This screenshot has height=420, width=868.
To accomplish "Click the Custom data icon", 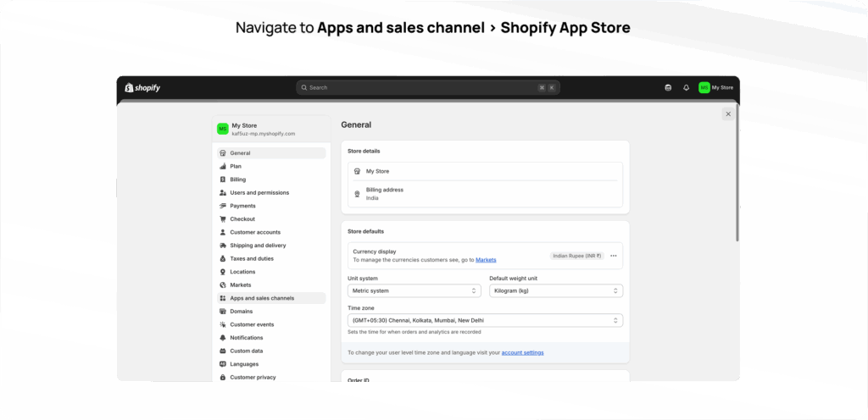I will [223, 351].
